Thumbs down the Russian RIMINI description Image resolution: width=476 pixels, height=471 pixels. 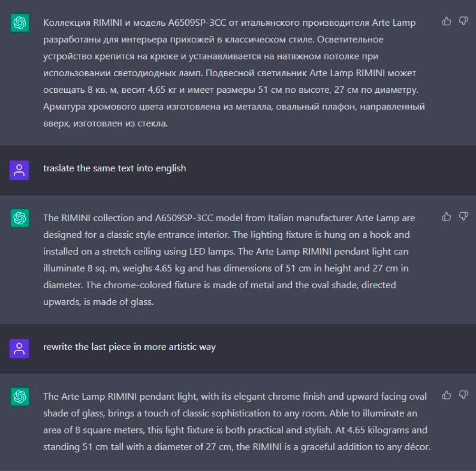click(x=463, y=21)
